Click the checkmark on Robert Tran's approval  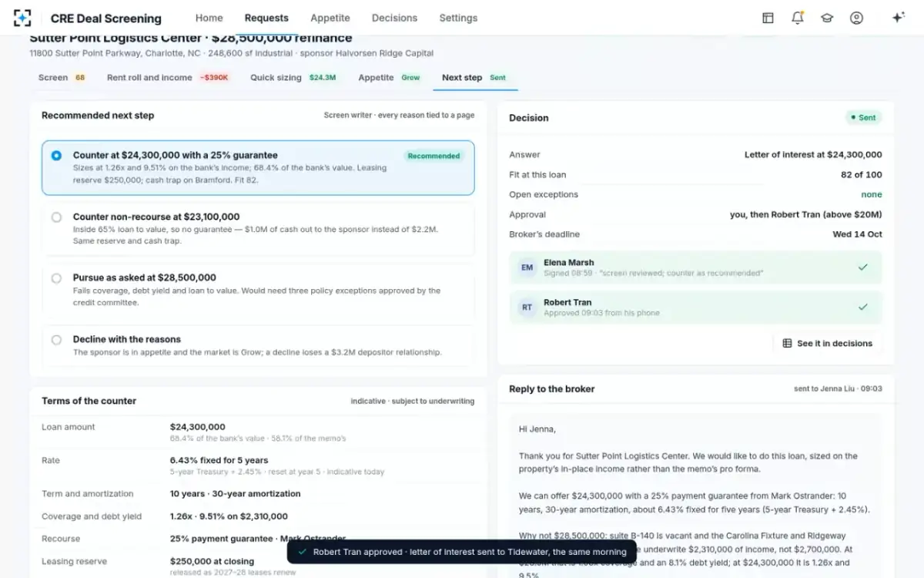pyautogui.click(x=863, y=307)
